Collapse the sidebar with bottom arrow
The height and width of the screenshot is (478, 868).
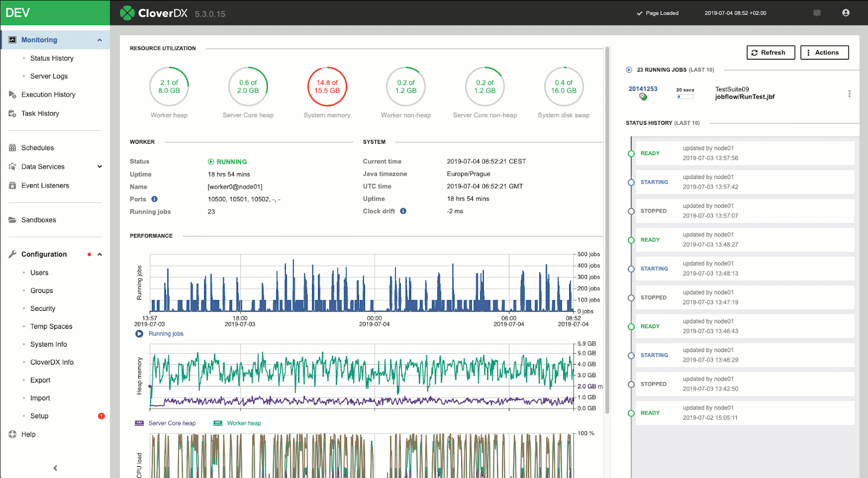point(55,468)
